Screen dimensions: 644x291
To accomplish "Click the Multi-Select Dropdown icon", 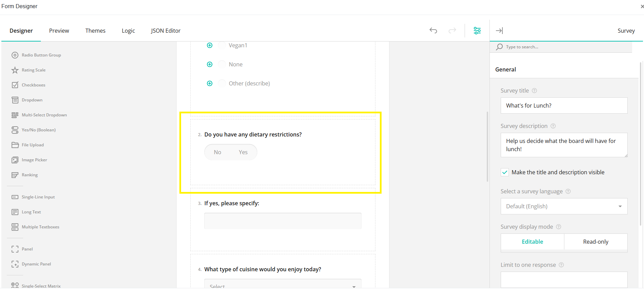I will tap(15, 115).
